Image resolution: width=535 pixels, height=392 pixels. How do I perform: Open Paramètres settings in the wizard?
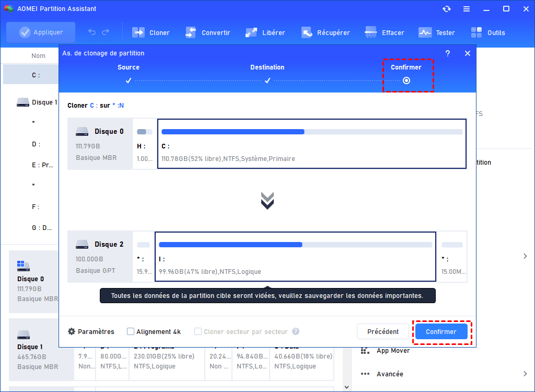click(x=91, y=331)
